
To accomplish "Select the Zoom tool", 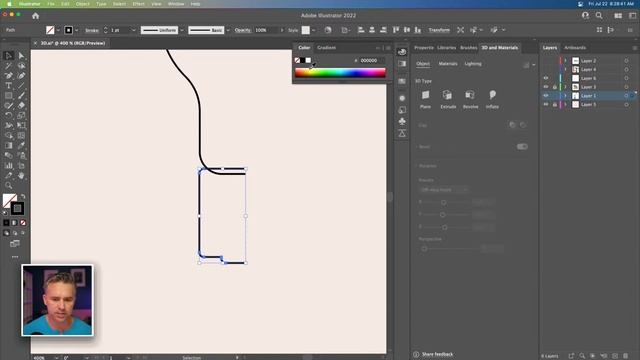I will 9,186.
